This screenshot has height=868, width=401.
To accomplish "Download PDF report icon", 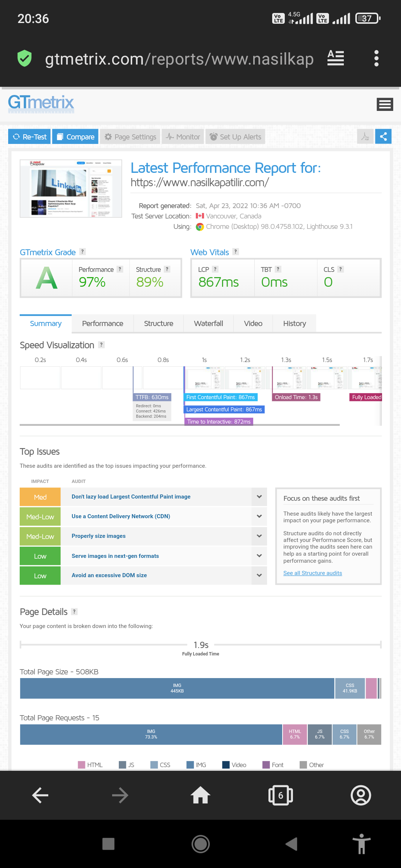I will coord(365,137).
